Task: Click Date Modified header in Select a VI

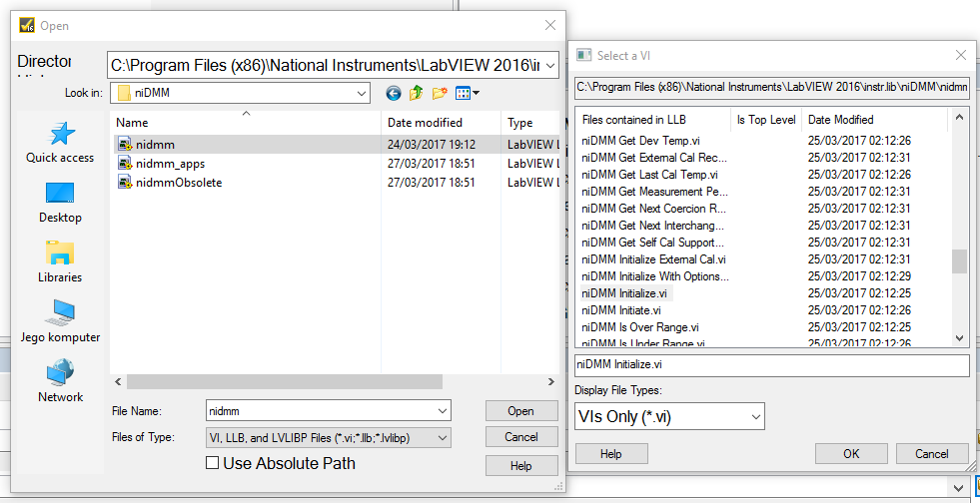Action: [875, 119]
